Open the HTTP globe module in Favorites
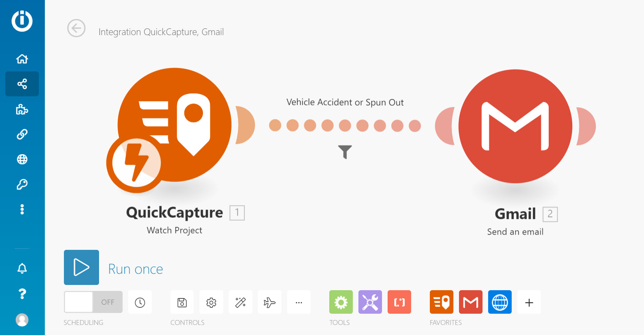This screenshot has height=335, width=644. point(500,302)
